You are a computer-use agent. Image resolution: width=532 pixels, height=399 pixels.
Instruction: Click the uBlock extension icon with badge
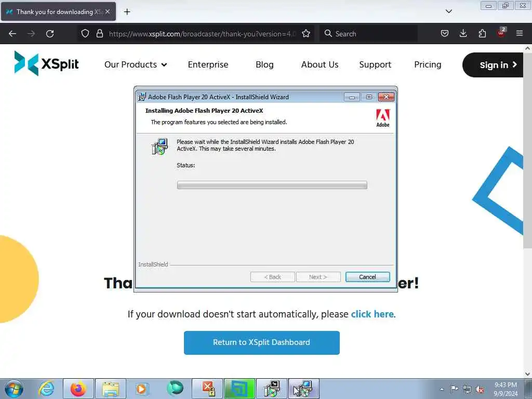tap(501, 33)
